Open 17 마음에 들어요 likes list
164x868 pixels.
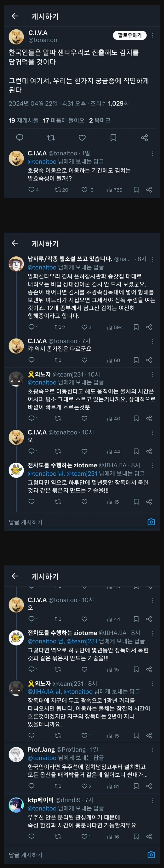[64, 120]
